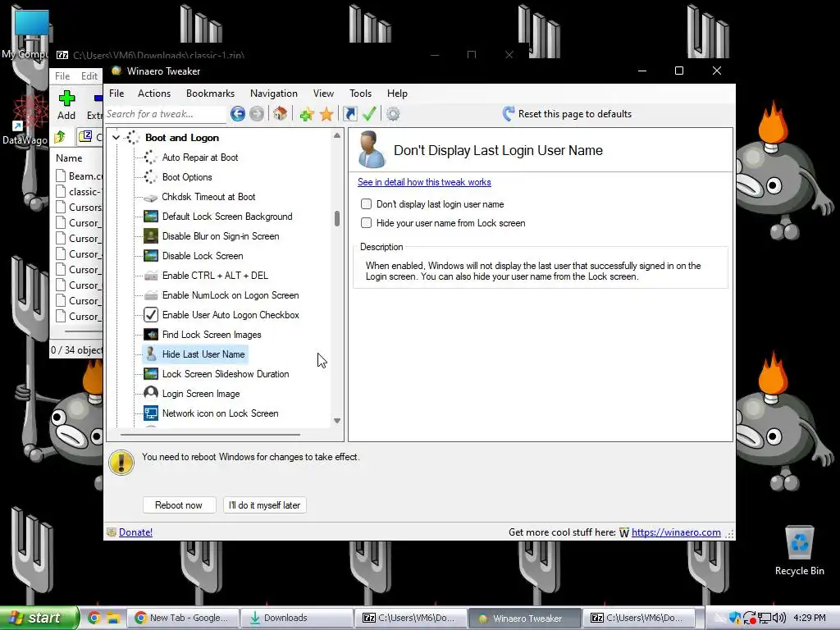Click the 7-Zip up-folder arrow icon
This screenshot has width=840, height=630.
(60, 137)
